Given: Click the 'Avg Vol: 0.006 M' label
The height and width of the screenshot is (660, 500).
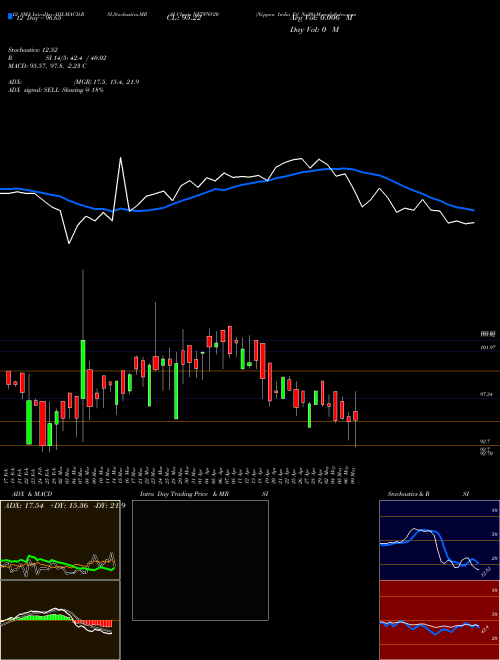Looking at the screenshot, I should pyautogui.click(x=321, y=18).
